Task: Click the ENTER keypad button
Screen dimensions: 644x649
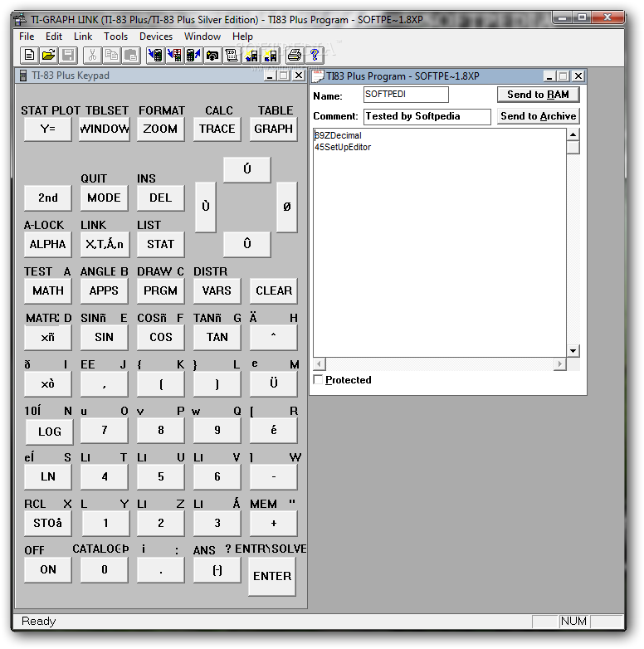Action: coord(272,576)
